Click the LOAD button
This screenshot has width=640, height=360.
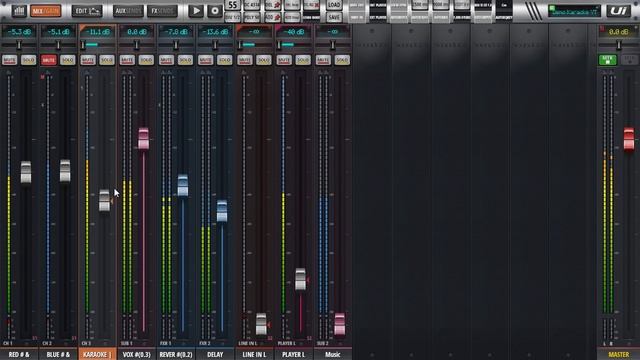click(x=334, y=5)
